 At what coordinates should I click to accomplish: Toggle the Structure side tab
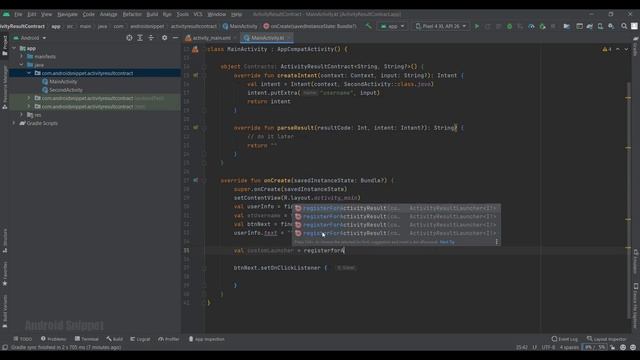[x=5, y=241]
